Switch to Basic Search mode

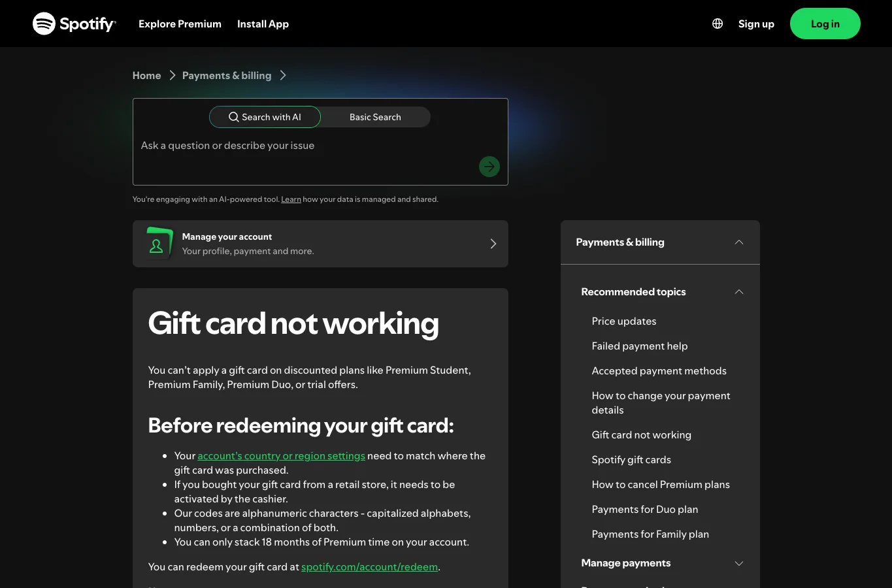pyautogui.click(x=375, y=117)
